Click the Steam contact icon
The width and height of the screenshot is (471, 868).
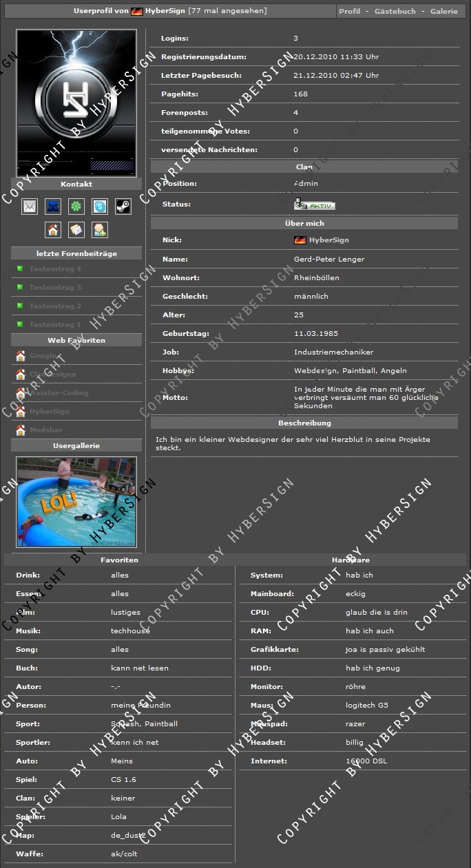tap(123, 207)
